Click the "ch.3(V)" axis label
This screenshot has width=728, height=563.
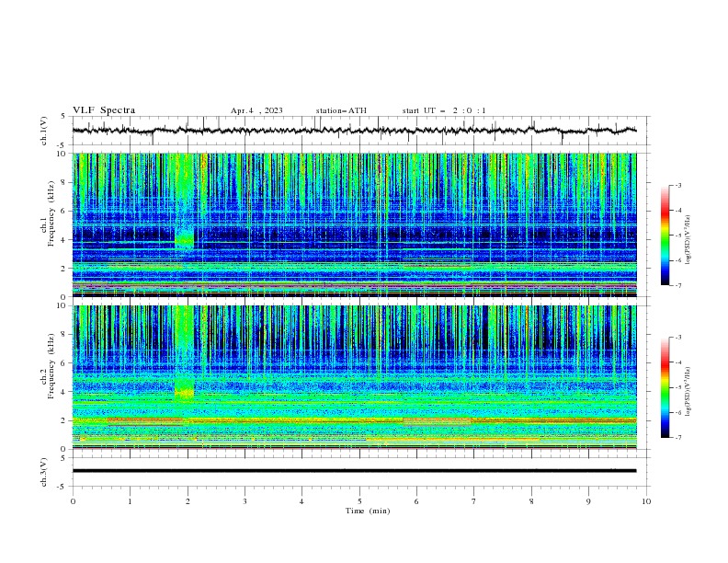pos(44,472)
